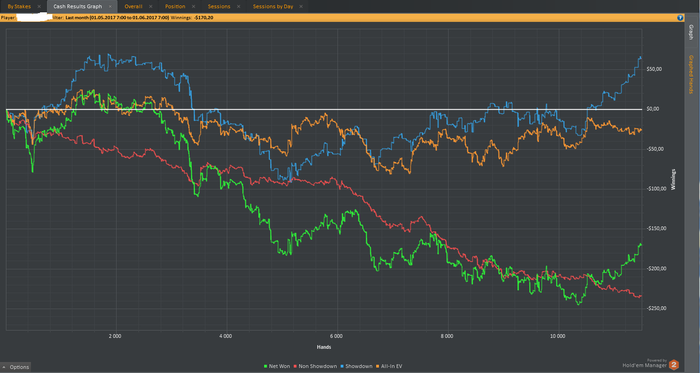
Task: Click the -$200,00 winnings axis label
Action: 656,269
